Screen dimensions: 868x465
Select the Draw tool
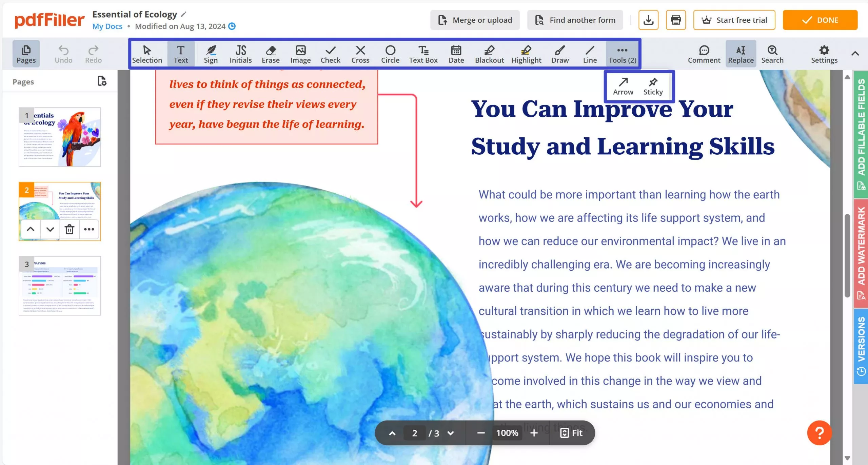coord(559,54)
